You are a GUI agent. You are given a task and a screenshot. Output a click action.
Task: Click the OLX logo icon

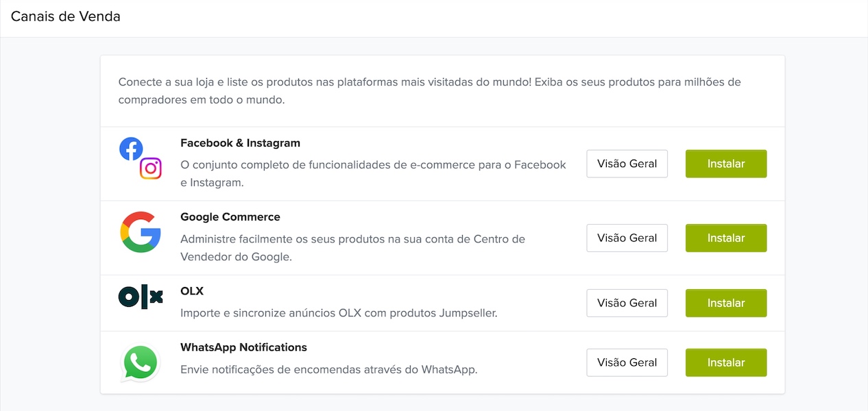click(x=141, y=297)
